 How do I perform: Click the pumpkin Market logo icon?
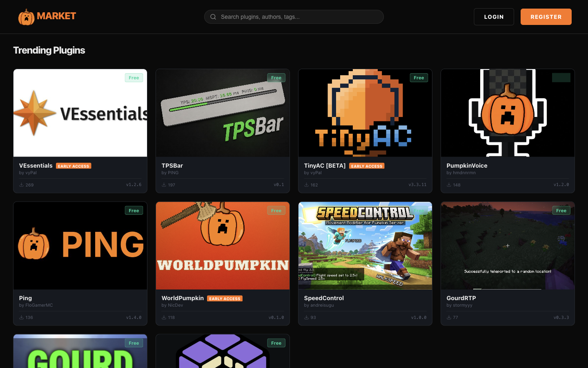(27, 17)
